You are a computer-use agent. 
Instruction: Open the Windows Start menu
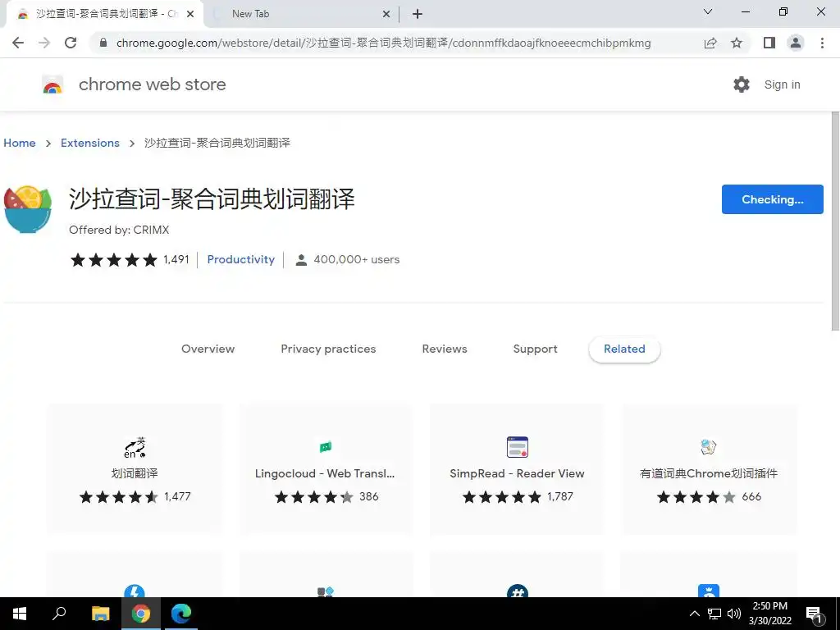pyautogui.click(x=20, y=614)
